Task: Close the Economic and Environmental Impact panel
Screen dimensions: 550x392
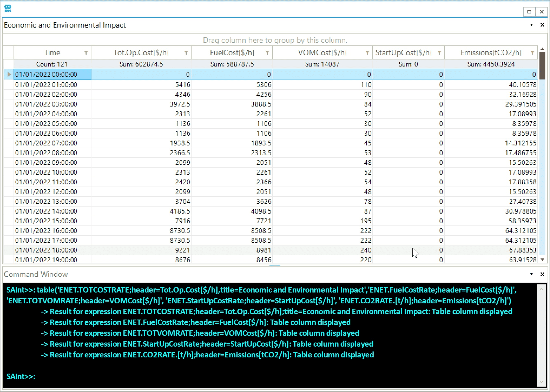Action: point(542,25)
